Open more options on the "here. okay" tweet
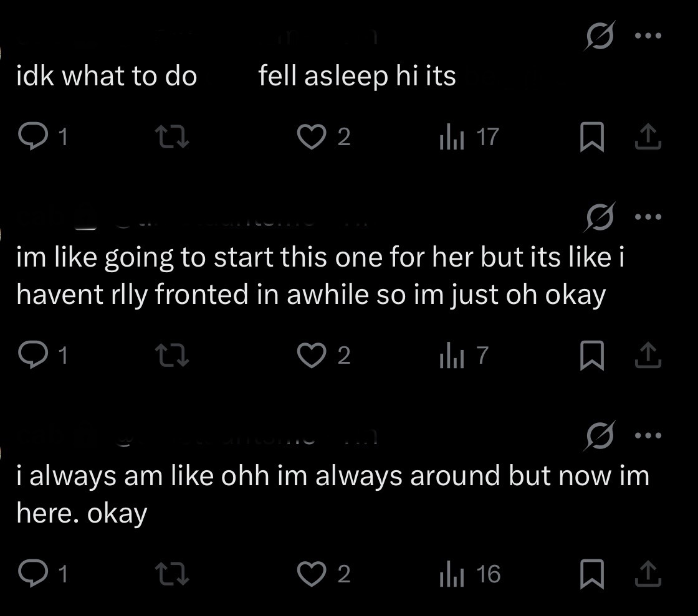This screenshot has width=698, height=616. pos(648,435)
